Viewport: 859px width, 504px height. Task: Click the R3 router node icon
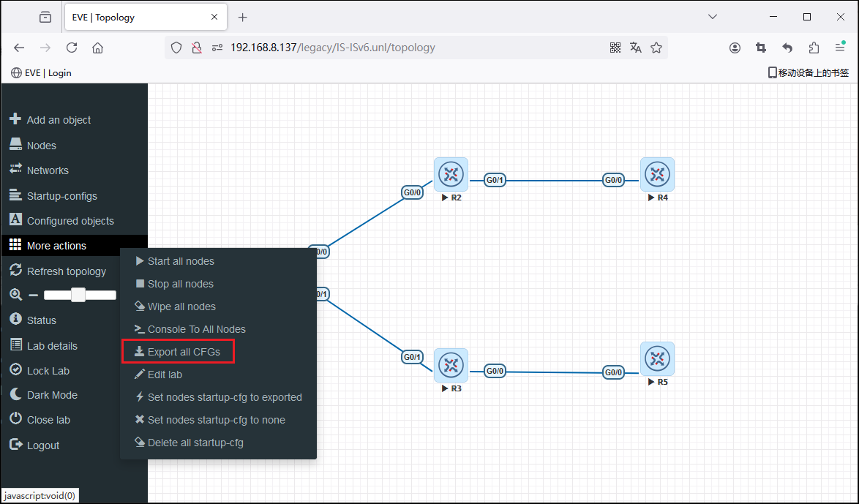coord(451,365)
